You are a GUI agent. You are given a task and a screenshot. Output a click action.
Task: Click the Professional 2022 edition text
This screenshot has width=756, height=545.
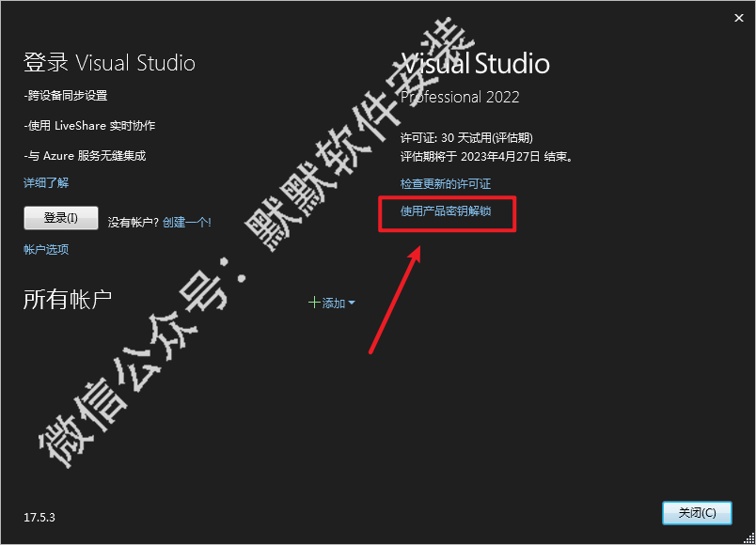[460, 97]
